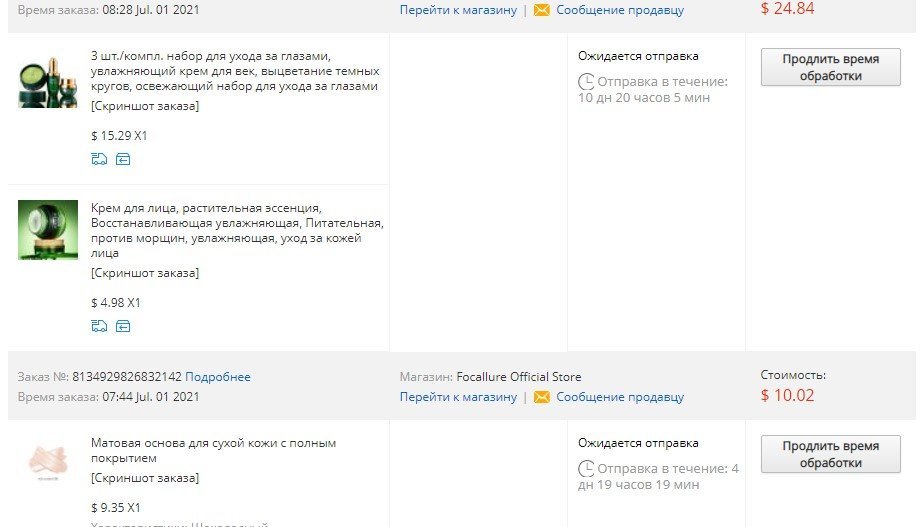Click the envelope icon in the Focallure order header

click(x=541, y=397)
